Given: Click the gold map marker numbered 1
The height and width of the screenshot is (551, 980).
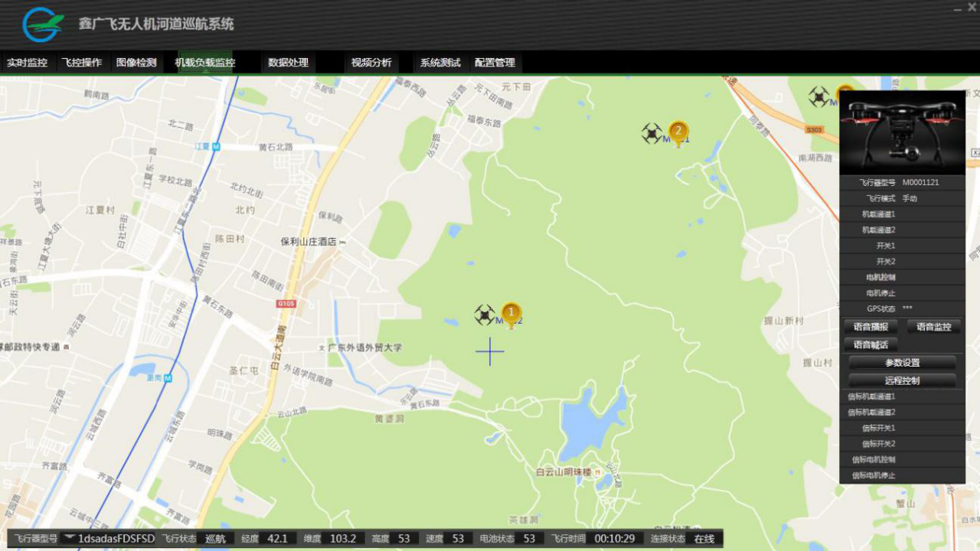Looking at the screenshot, I should pos(511,315).
